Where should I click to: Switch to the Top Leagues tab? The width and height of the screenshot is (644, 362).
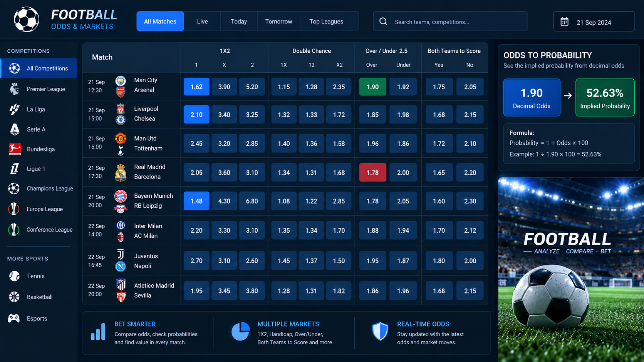[x=326, y=21]
